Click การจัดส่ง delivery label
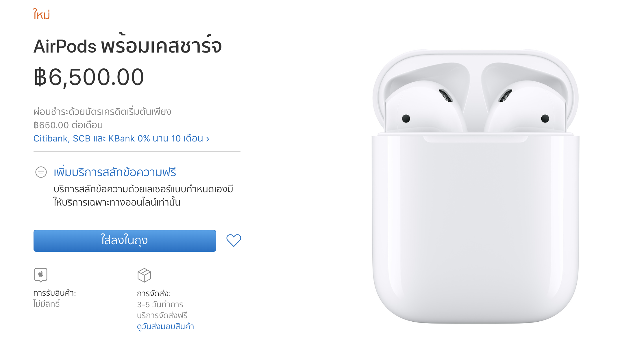 154,294
